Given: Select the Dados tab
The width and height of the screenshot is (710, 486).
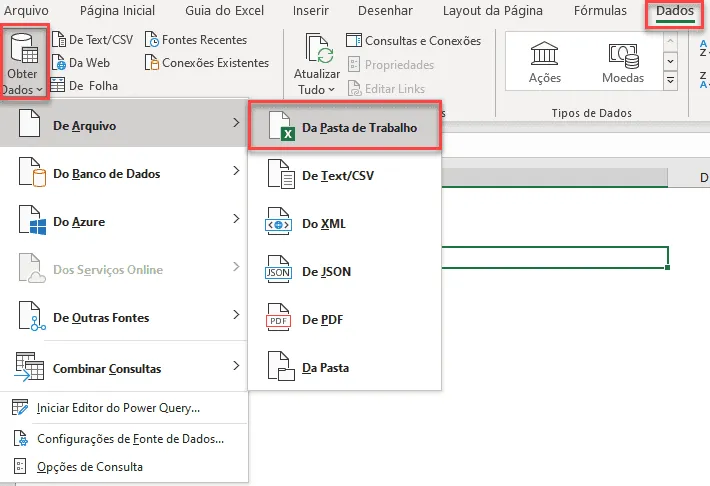Looking at the screenshot, I should click(x=675, y=12).
